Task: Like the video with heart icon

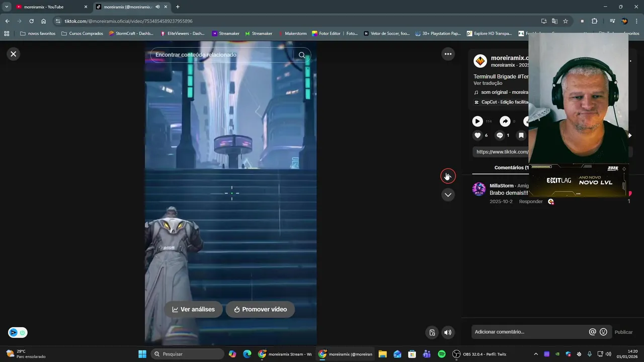Action: click(477, 135)
